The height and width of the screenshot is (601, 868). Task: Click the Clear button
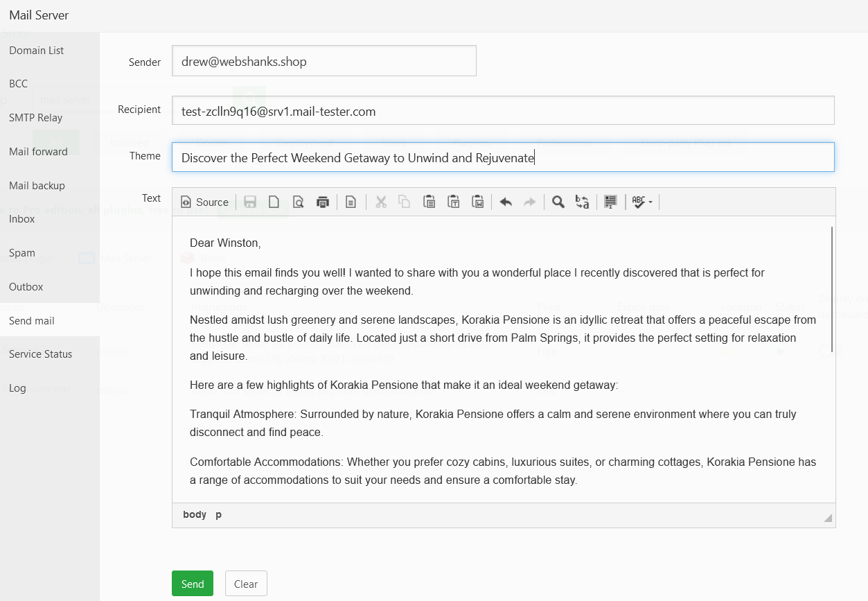click(x=246, y=584)
